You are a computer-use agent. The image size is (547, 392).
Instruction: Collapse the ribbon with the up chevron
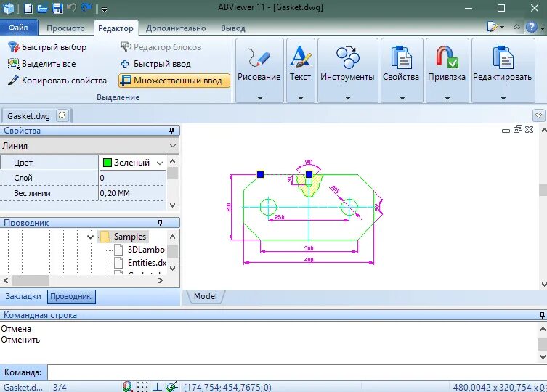pyautogui.click(x=516, y=27)
